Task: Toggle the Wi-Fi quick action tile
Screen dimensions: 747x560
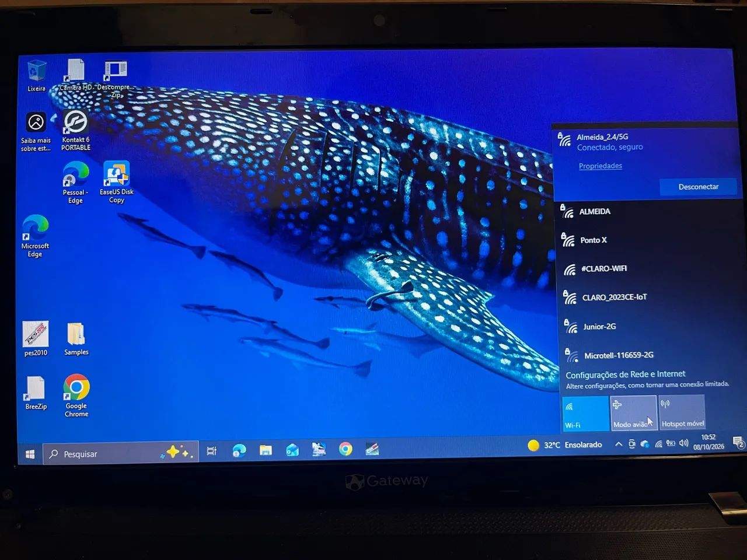Action: tap(585, 413)
